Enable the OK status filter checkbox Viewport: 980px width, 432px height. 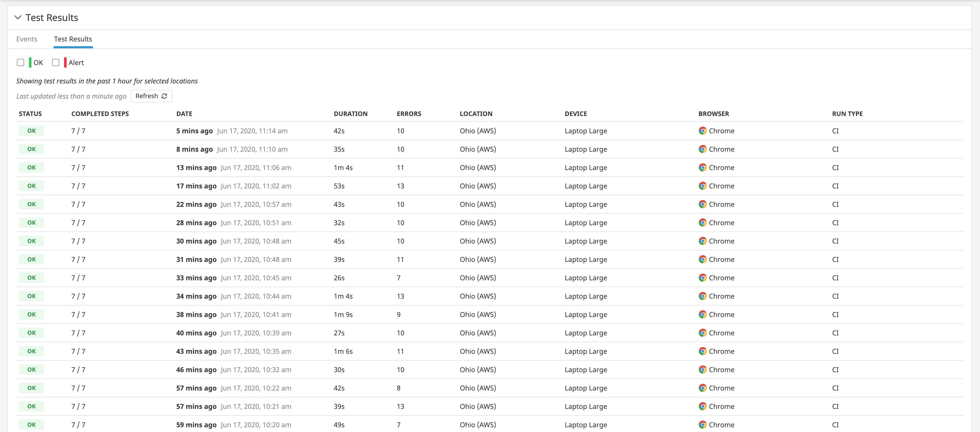tap(20, 62)
